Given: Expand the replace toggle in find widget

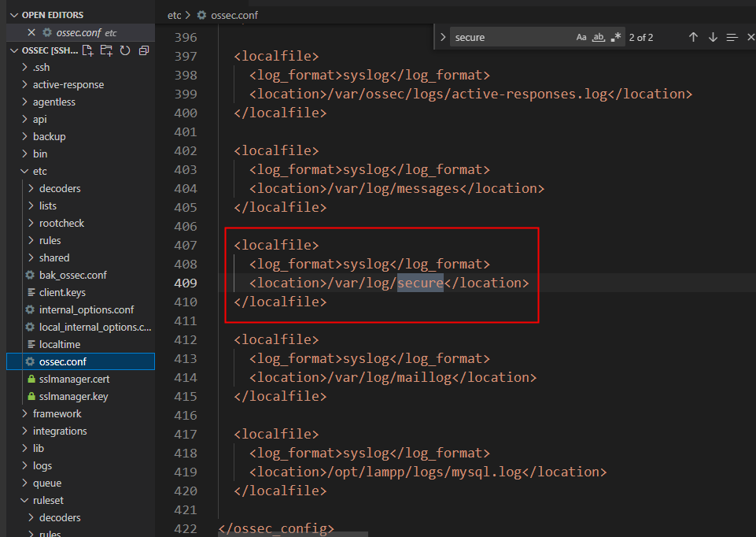Looking at the screenshot, I should [443, 37].
